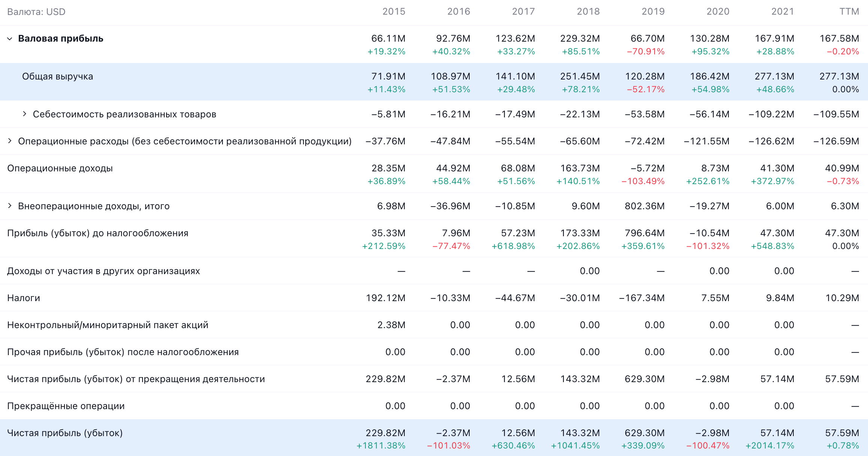Screen dimensions: 868x456
Task: Click TTM operating income value 40.99M
Action: click(x=842, y=168)
